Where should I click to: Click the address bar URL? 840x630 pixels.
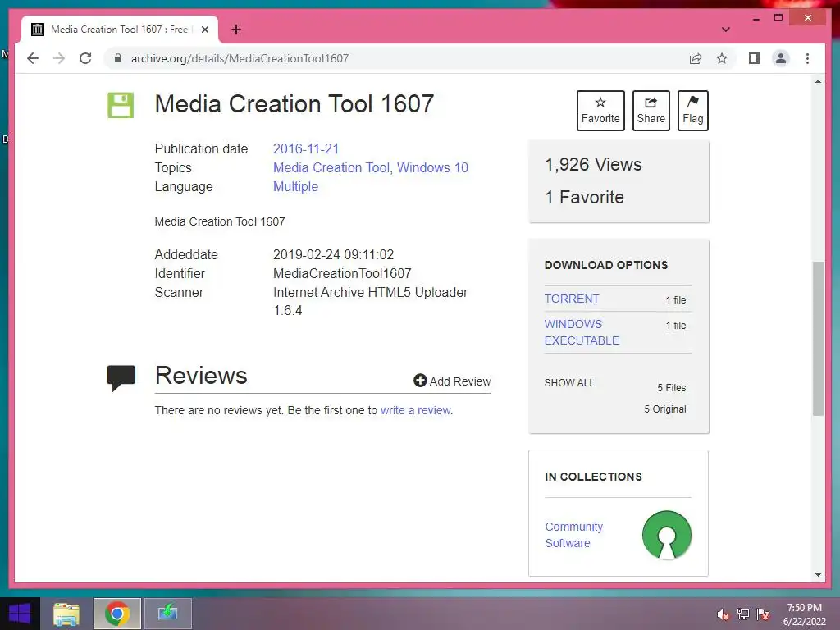pos(240,58)
